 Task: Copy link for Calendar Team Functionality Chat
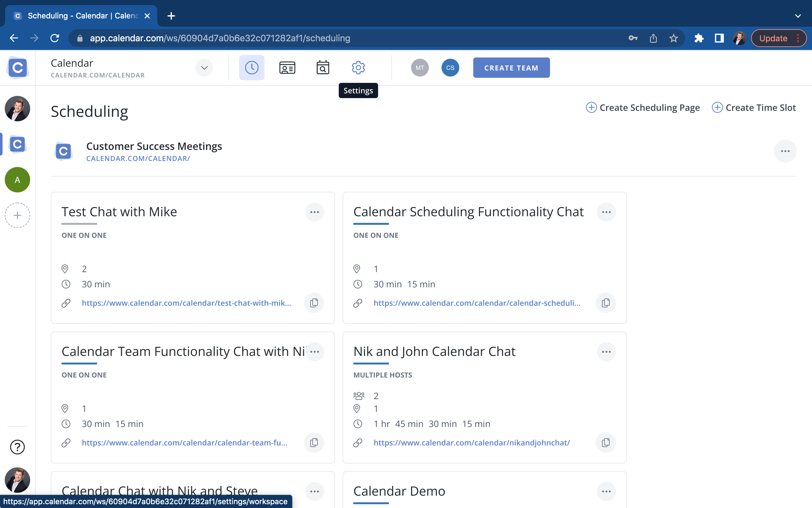[x=314, y=443]
